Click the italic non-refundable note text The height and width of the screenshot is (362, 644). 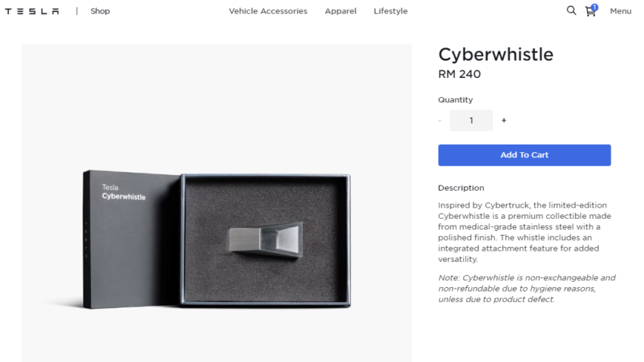tap(527, 289)
